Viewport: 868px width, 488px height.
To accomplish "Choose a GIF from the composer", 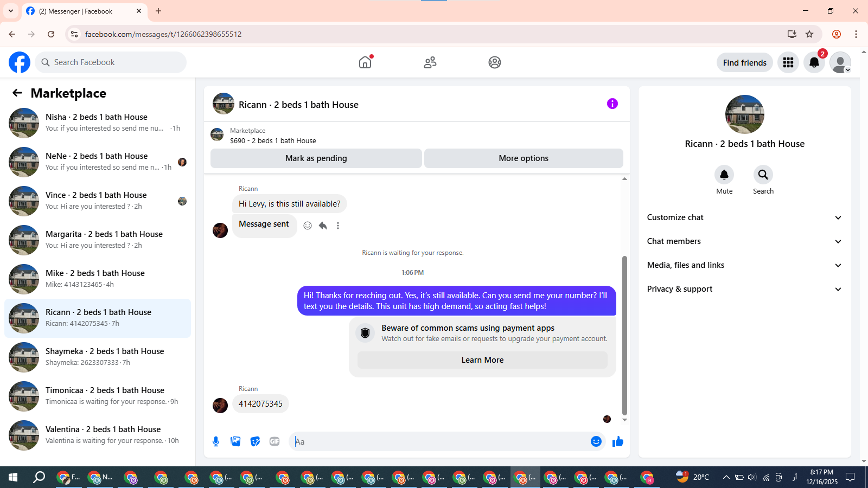I will tap(275, 441).
